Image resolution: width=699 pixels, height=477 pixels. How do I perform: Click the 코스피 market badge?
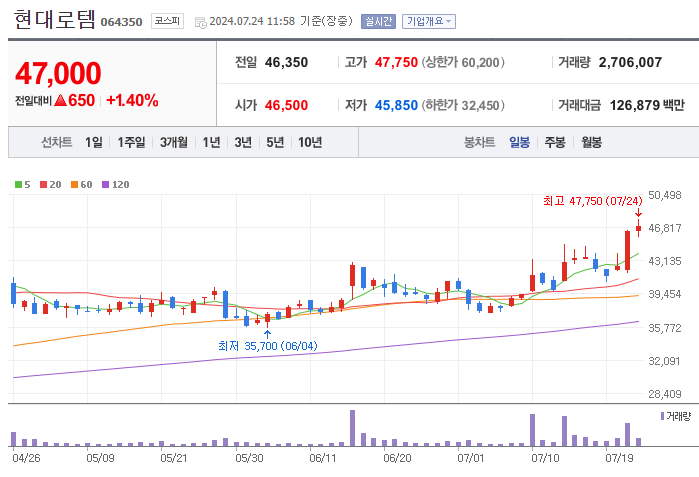coord(168,21)
